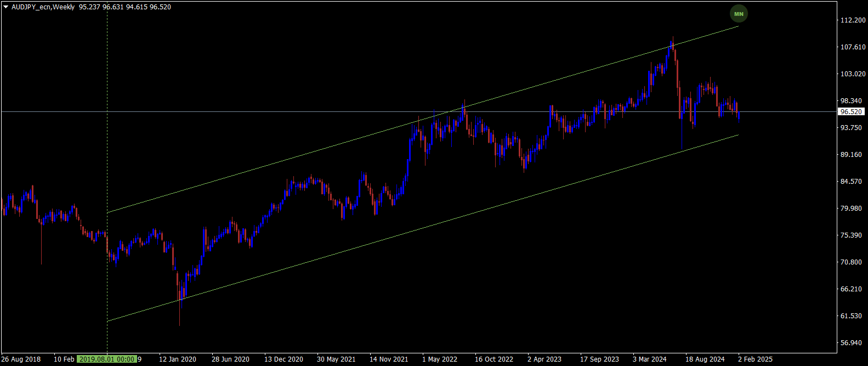Click the 70.800 price axis label

[852, 262]
